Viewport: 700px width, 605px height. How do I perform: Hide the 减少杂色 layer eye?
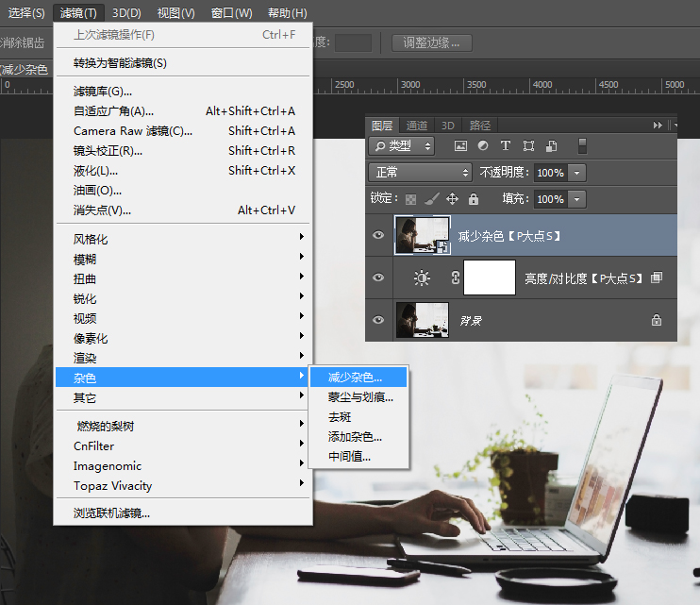378,235
